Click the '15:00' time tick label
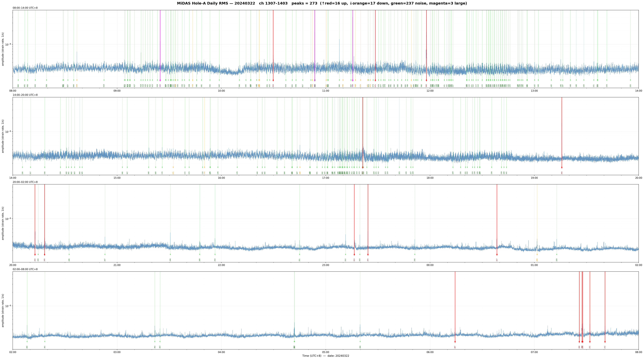 (x=117, y=178)
